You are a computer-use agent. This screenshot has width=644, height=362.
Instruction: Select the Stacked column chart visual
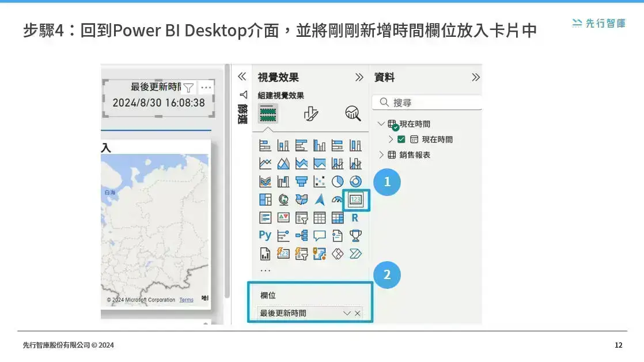point(283,145)
